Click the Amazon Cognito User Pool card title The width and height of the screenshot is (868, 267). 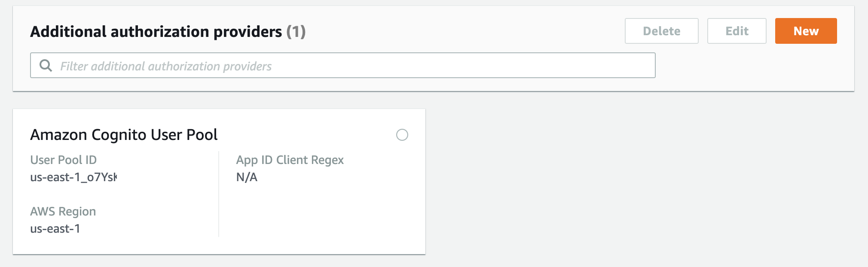click(x=124, y=135)
